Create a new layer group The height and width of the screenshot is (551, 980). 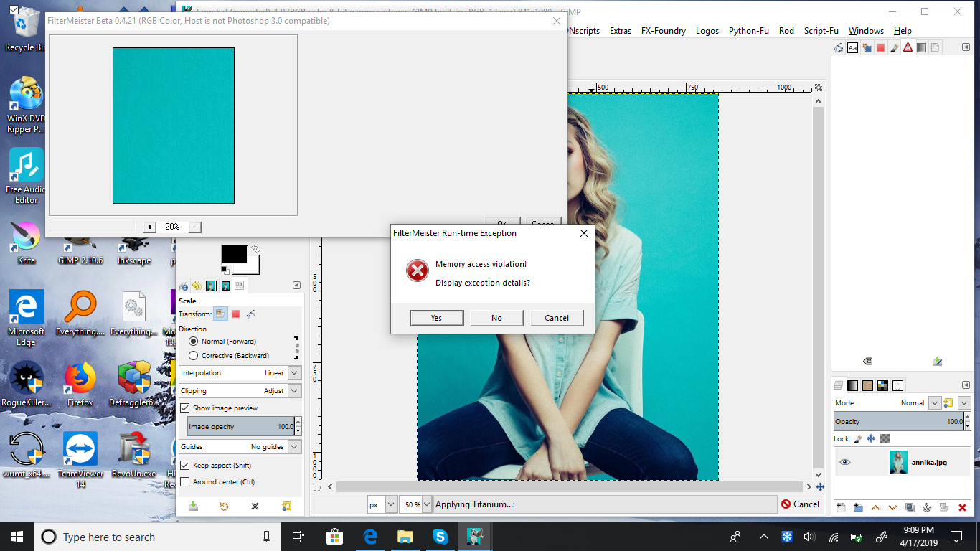pyautogui.click(x=858, y=508)
